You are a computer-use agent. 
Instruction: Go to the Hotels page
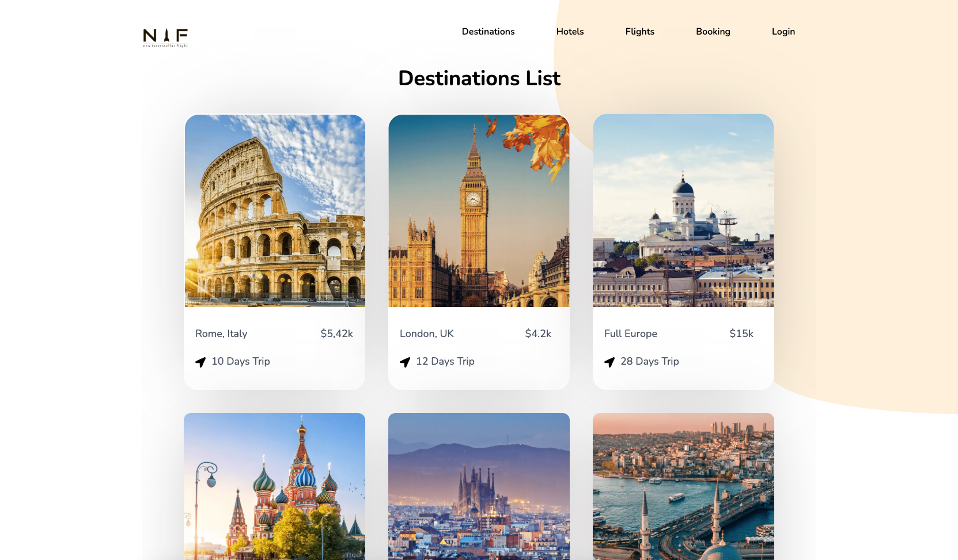pyautogui.click(x=570, y=32)
